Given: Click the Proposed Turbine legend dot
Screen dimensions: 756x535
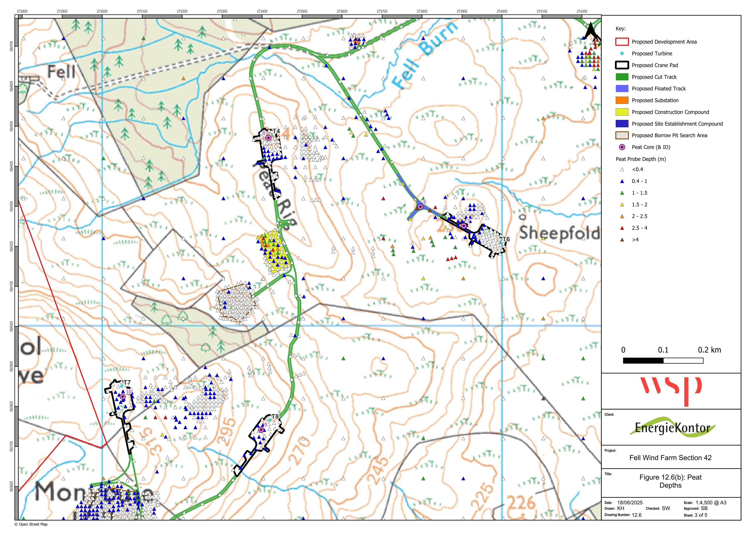Looking at the screenshot, I should pyautogui.click(x=622, y=53).
